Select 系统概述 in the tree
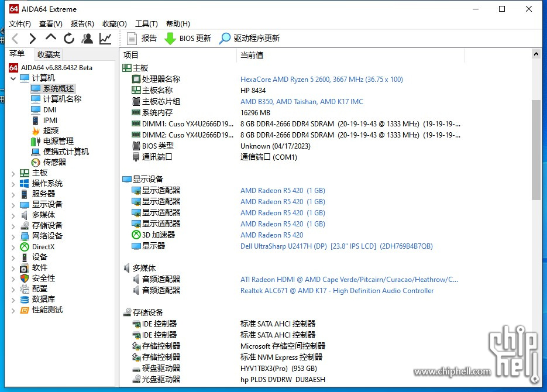The height and width of the screenshot is (392, 547). [59, 88]
